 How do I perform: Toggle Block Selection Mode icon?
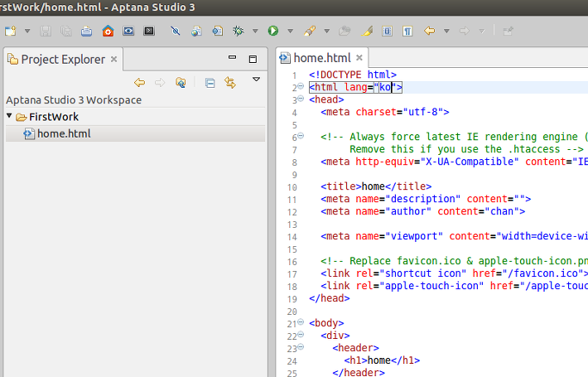tap(387, 31)
